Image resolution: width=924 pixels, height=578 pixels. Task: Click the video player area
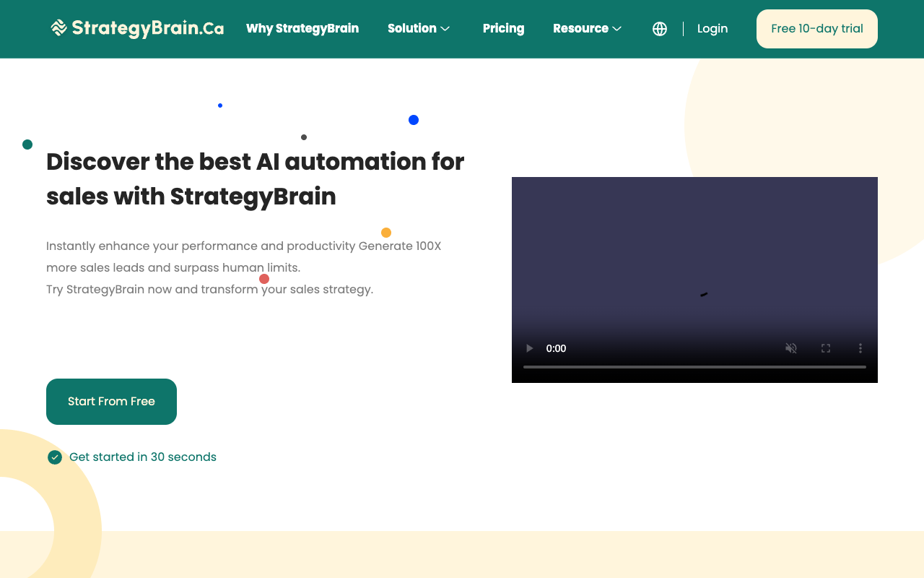694,280
